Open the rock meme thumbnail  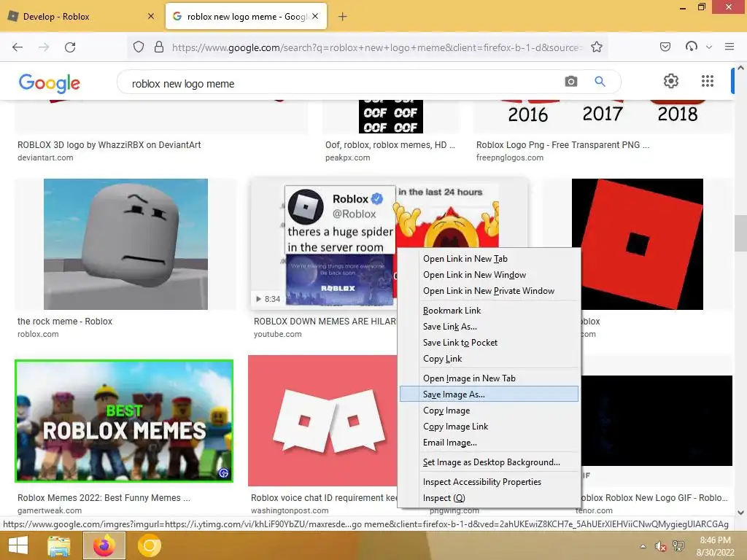coord(125,244)
